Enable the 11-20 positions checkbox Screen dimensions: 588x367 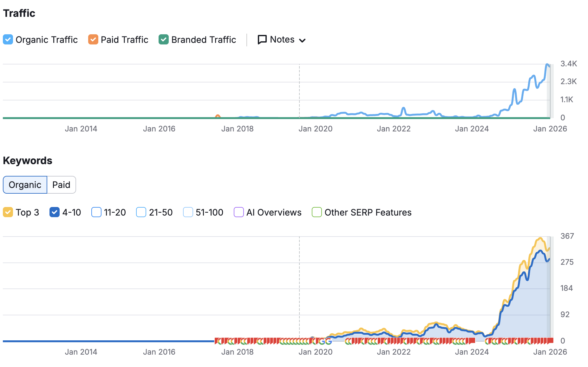[96, 212]
